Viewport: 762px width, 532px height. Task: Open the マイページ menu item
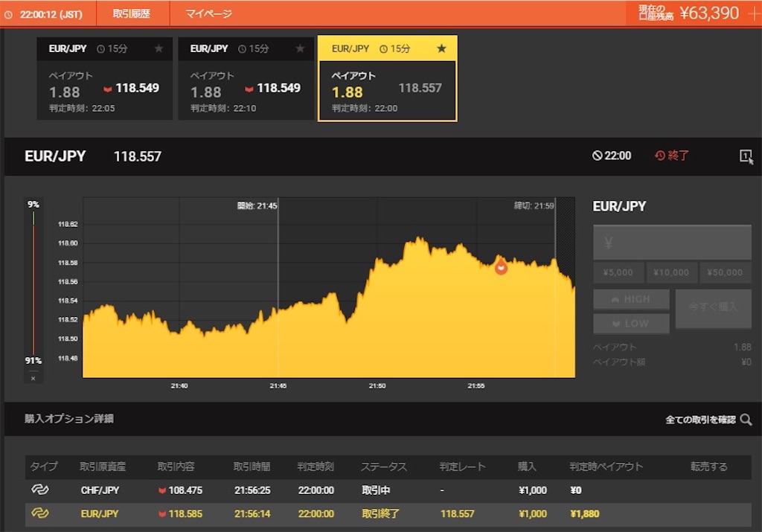(208, 13)
